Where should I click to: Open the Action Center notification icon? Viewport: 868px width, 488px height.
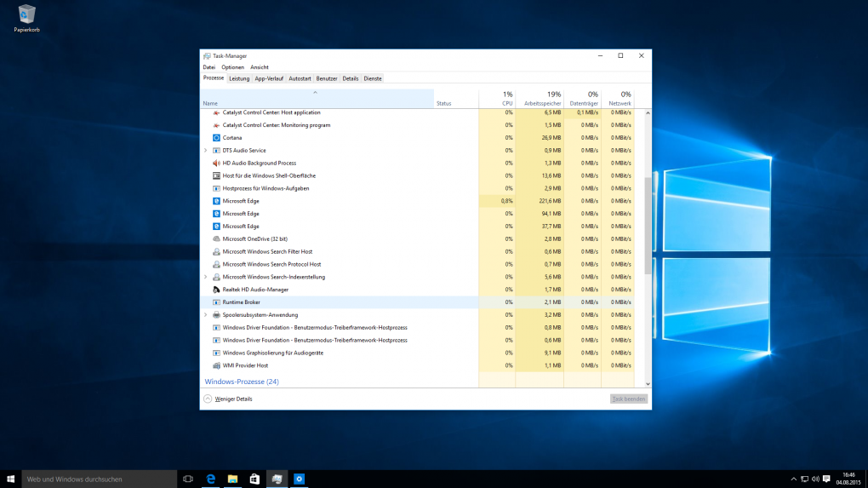pyautogui.click(x=826, y=479)
